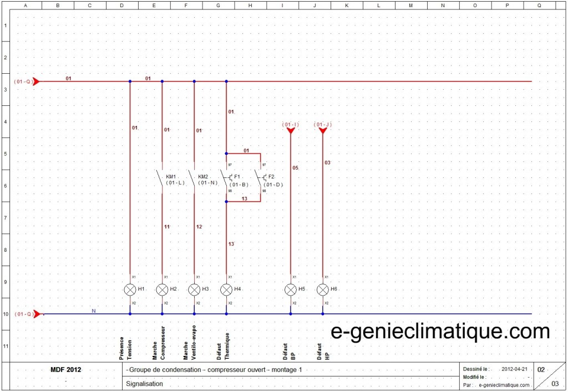Viewport: 568px width, 392px height.
Task: Select the (01-Q) arrow on red line
Action: pos(36,82)
